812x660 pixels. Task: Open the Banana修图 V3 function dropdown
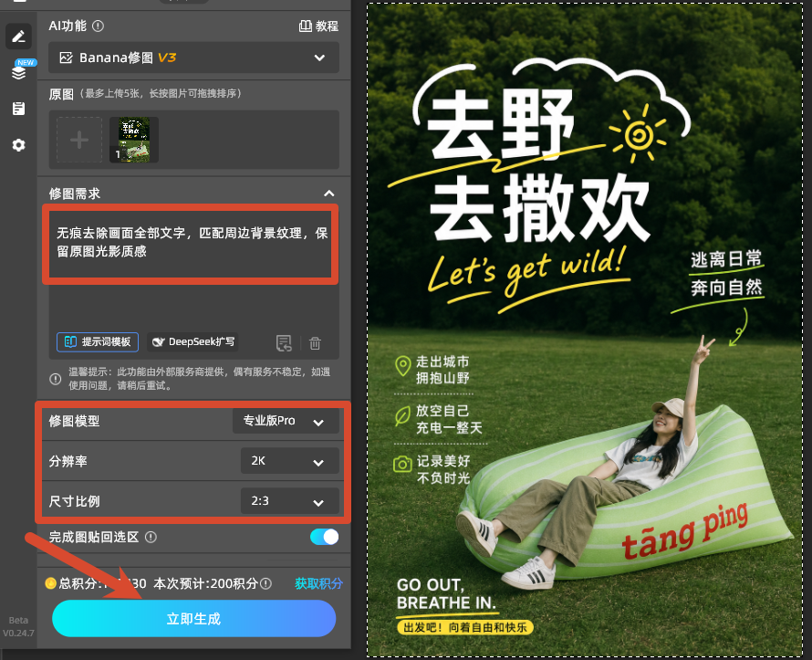193,58
